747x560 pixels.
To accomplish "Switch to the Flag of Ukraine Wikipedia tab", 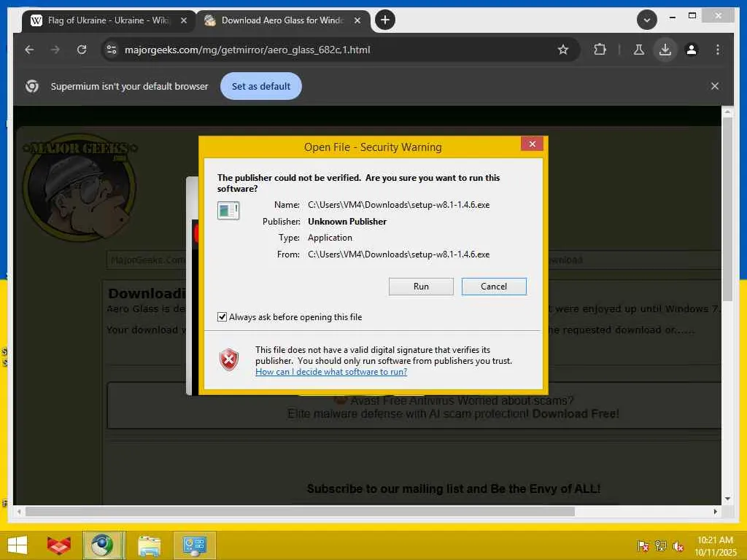I will click(108, 20).
